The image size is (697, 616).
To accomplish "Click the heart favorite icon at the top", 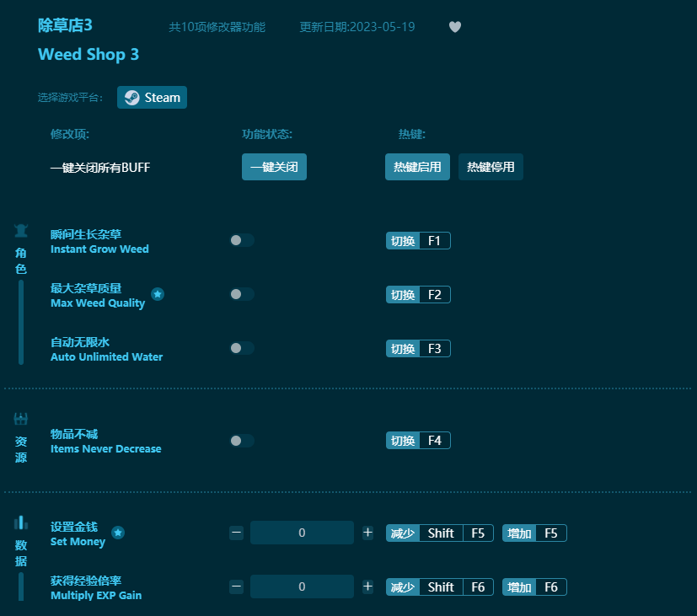I will (x=455, y=27).
